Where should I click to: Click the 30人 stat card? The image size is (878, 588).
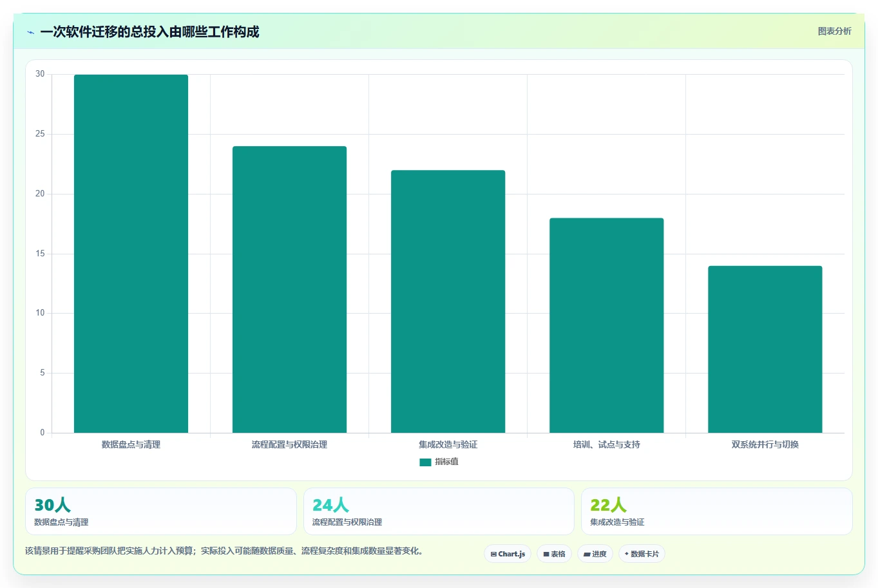(x=161, y=511)
